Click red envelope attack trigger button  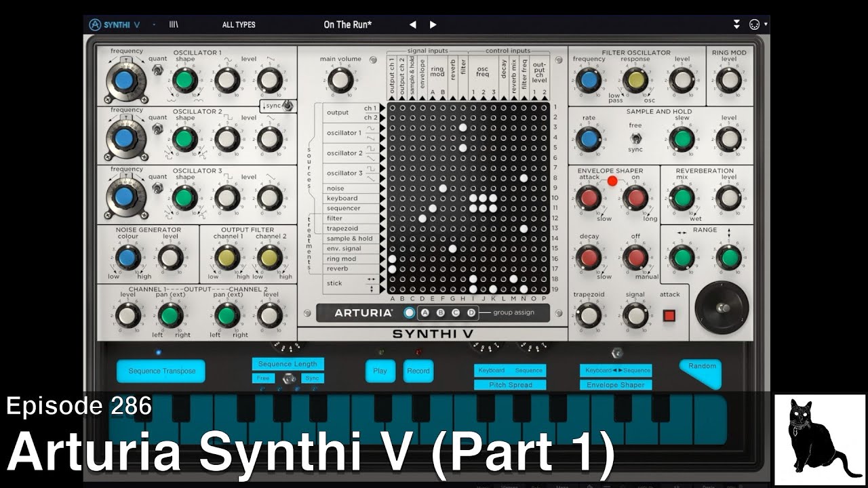pyautogui.click(x=669, y=315)
